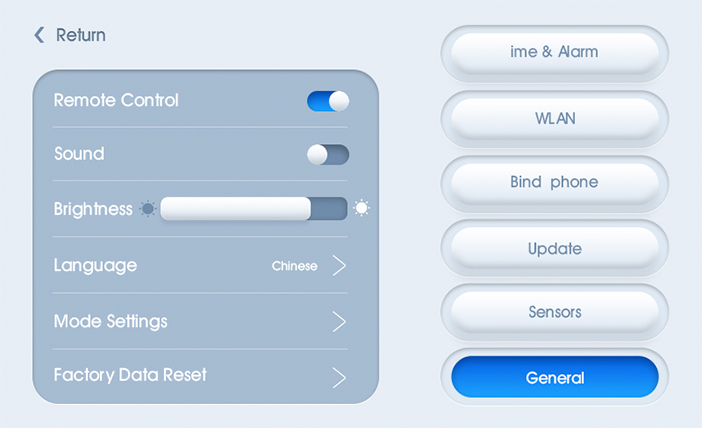This screenshot has height=428, width=702.
Task: Open the Time & Alarm tab
Action: (554, 52)
